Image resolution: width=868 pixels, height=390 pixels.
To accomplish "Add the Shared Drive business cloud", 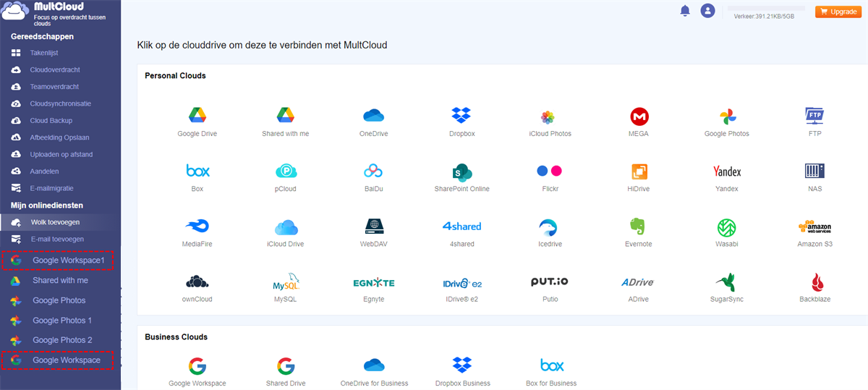I will point(286,365).
